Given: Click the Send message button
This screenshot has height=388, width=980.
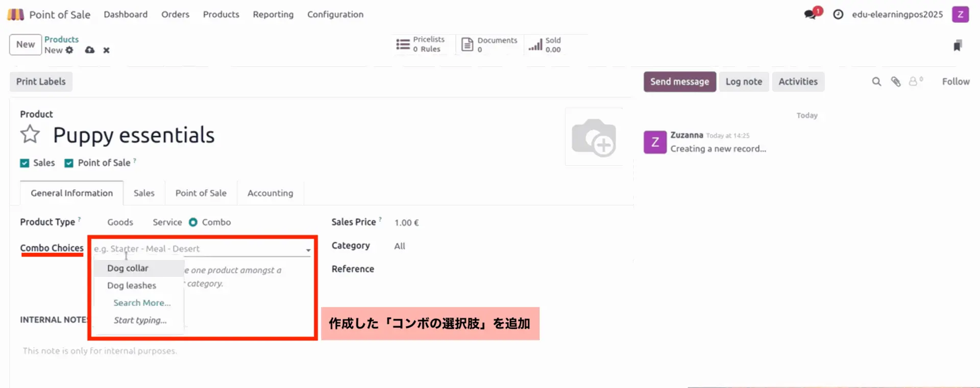Looking at the screenshot, I should pyautogui.click(x=679, y=82).
